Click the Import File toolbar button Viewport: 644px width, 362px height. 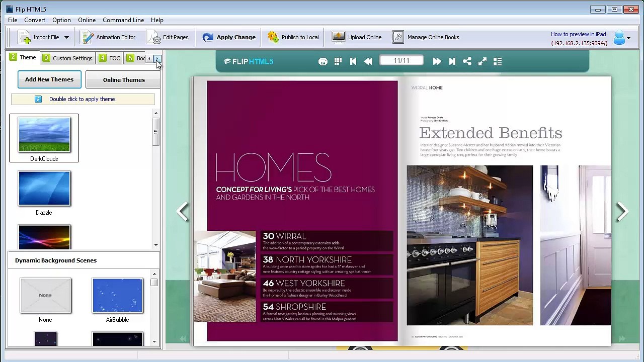pos(39,37)
